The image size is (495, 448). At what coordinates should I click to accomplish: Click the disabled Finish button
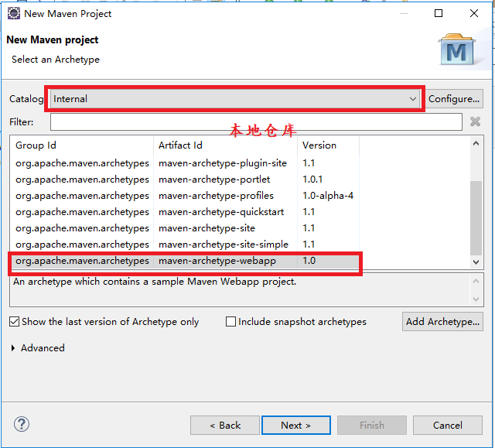(372, 426)
